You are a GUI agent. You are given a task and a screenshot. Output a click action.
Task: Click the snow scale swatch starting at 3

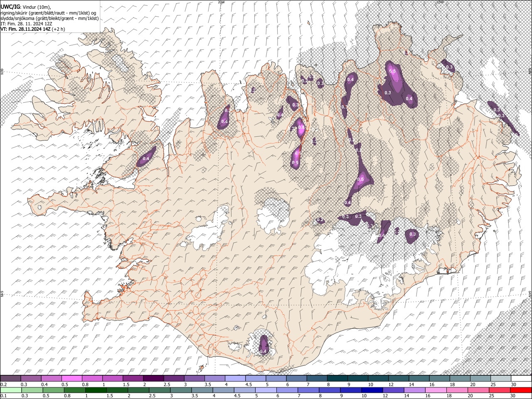tap(195, 379)
